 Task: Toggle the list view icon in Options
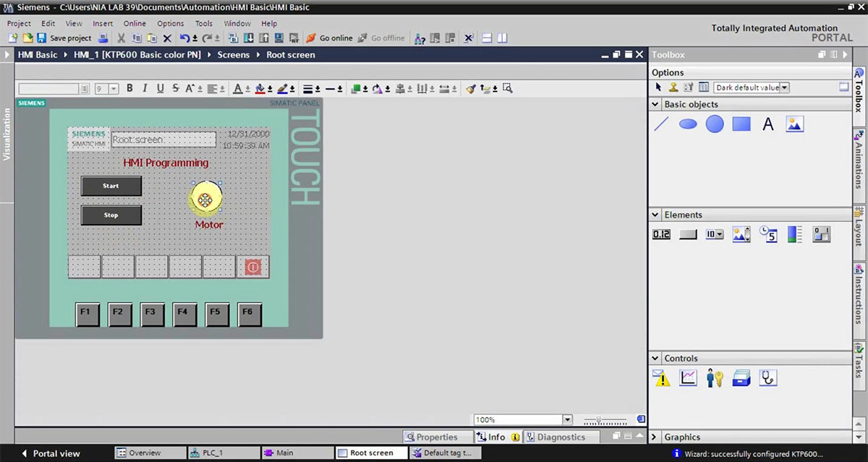703,87
